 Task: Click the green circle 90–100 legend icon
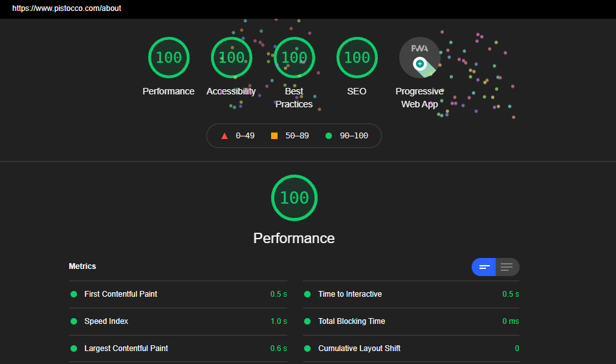coord(329,136)
